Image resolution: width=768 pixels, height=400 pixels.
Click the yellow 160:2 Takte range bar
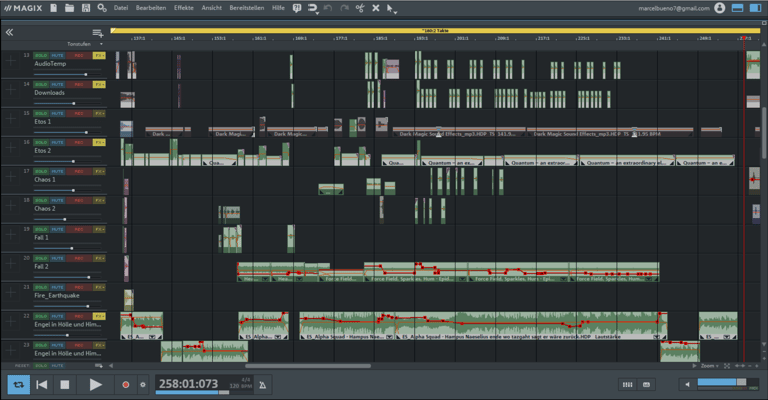pos(435,30)
